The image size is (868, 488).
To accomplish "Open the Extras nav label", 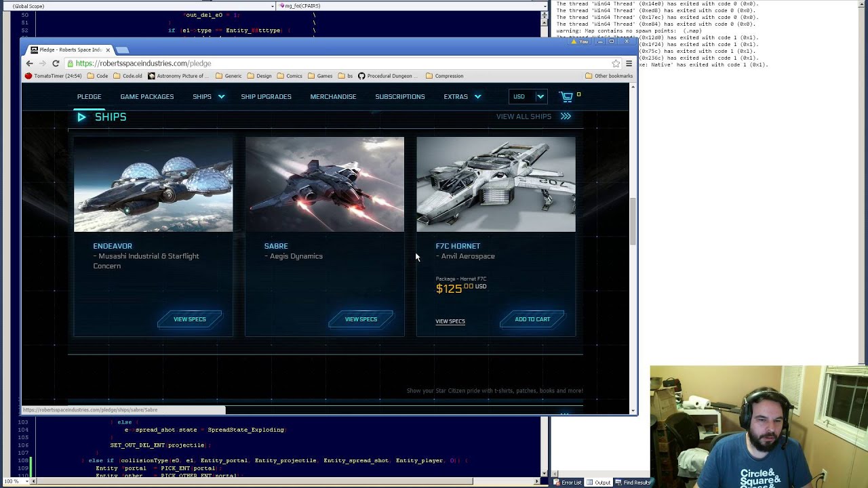I will click(456, 97).
